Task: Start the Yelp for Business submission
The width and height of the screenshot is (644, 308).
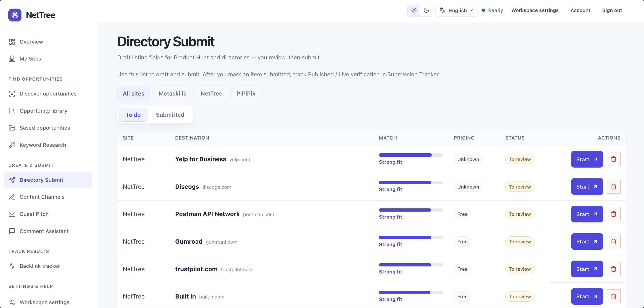Action: [587, 159]
